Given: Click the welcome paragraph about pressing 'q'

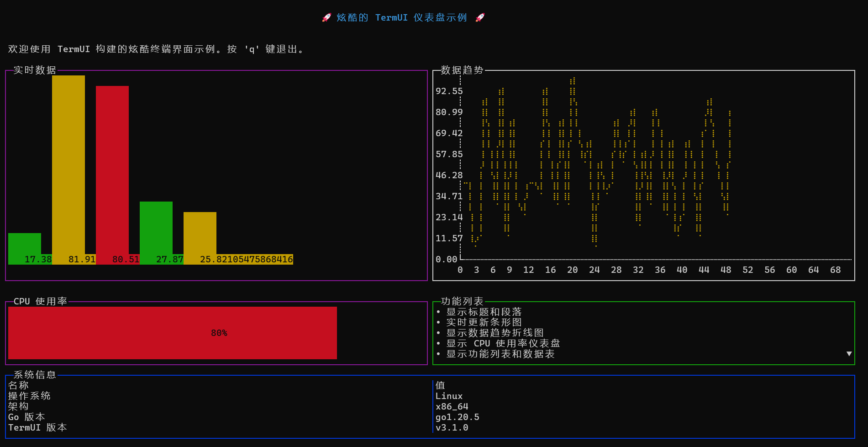Looking at the screenshot, I should [156, 49].
